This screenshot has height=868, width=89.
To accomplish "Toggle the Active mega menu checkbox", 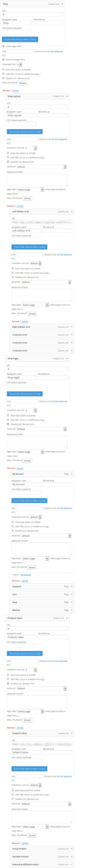I will click(3, 46).
